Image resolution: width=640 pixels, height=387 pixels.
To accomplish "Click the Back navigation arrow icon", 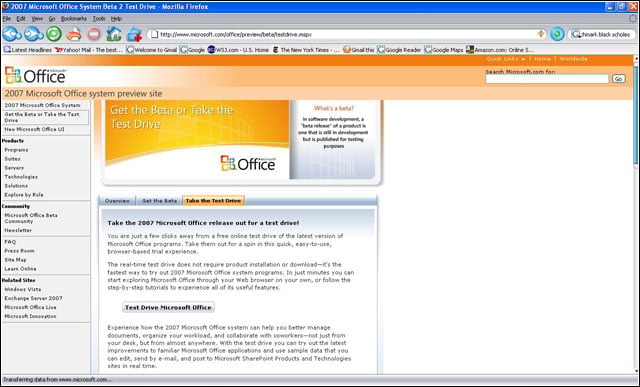I will (x=12, y=34).
